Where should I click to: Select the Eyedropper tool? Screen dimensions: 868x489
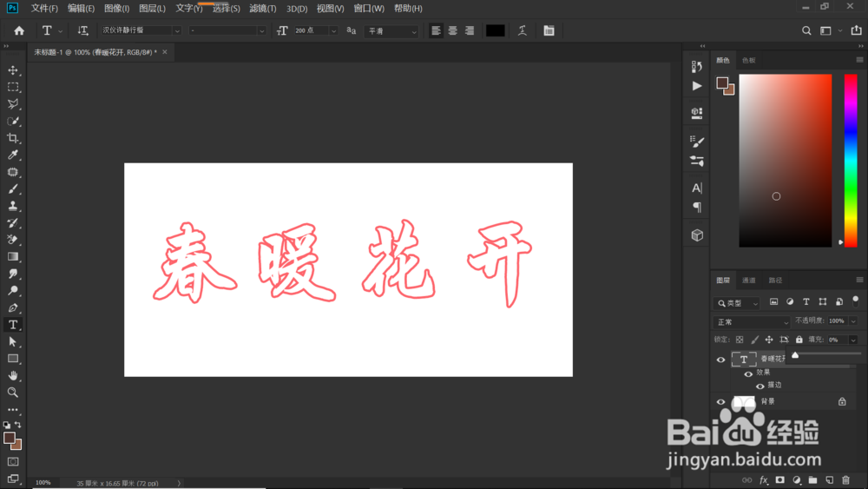[13, 155]
